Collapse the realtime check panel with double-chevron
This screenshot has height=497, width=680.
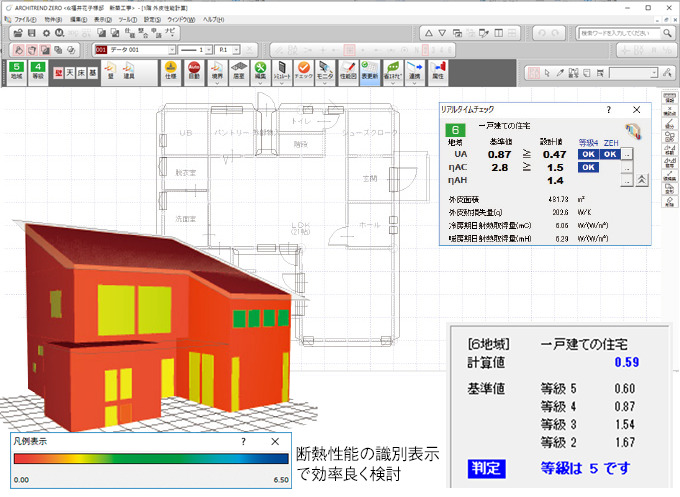[x=641, y=179]
